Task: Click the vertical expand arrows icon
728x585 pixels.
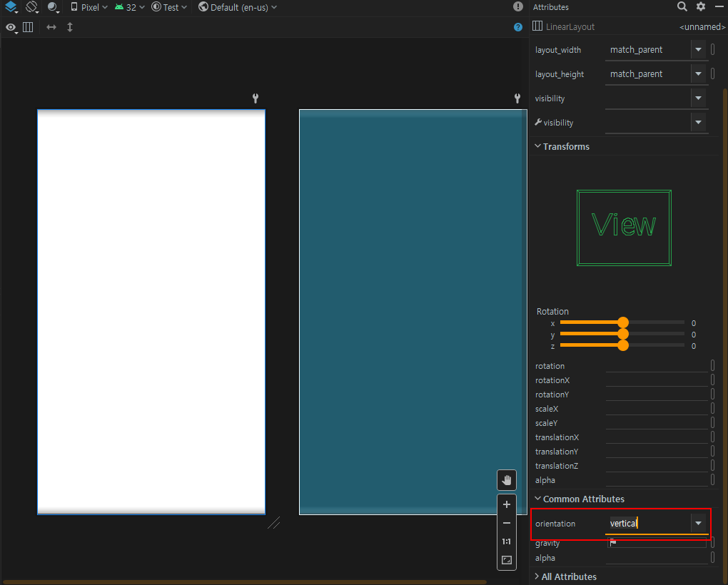Action: click(x=70, y=27)
